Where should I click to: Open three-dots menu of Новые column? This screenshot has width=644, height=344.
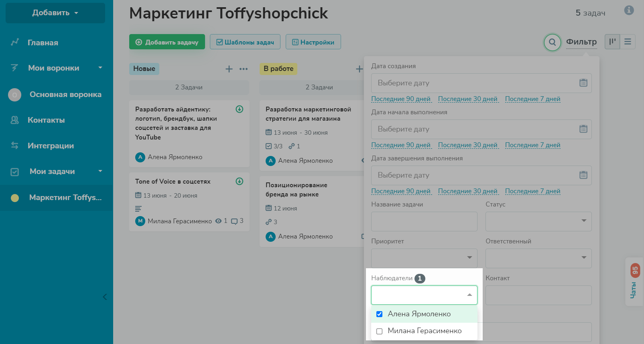tap(244, 69)
